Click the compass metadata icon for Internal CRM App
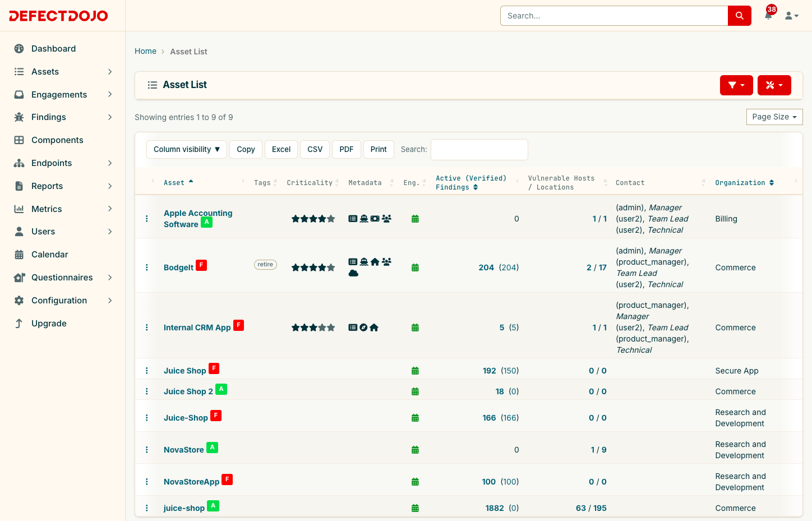The height and width of the screenshot is (521, 812). tap(363, 328)
